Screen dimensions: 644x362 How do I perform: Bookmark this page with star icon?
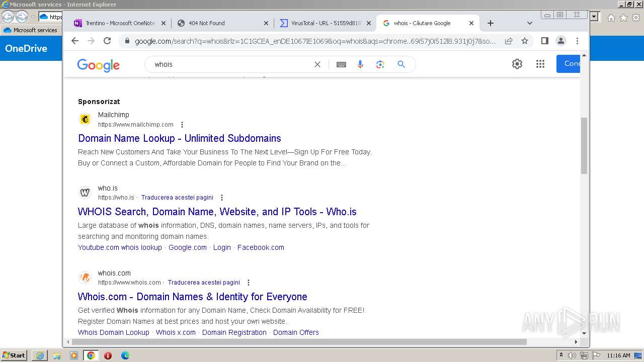click(x=525, y=41)
